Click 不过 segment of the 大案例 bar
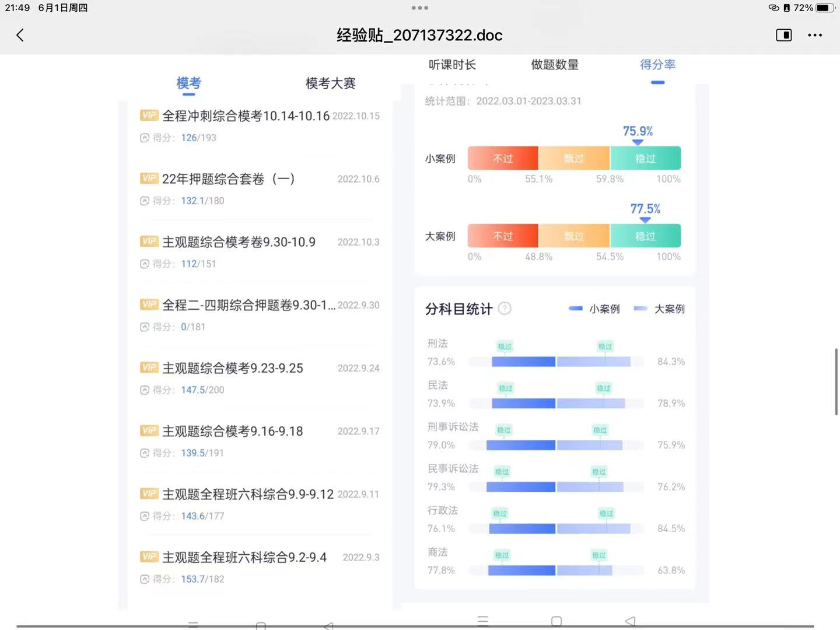This screenshot has width=840, height=630. 503,236
